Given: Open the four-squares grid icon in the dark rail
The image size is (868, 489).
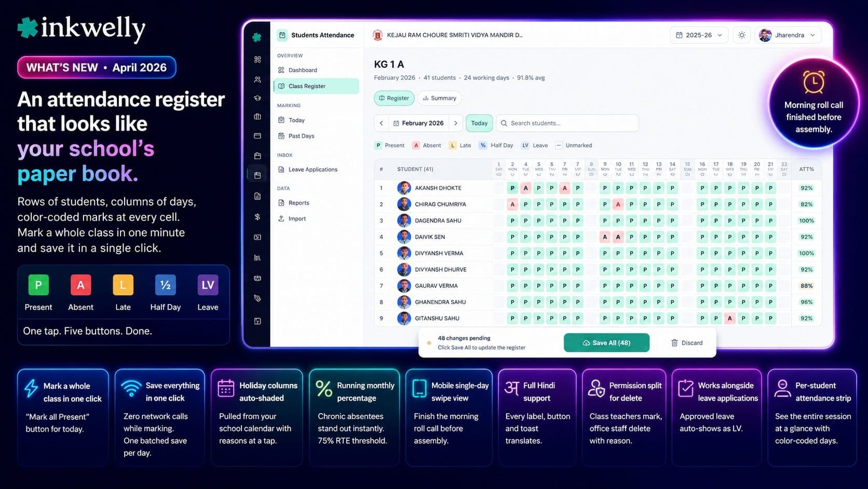Looking at the screenshot, I should [x=257, y=60].
